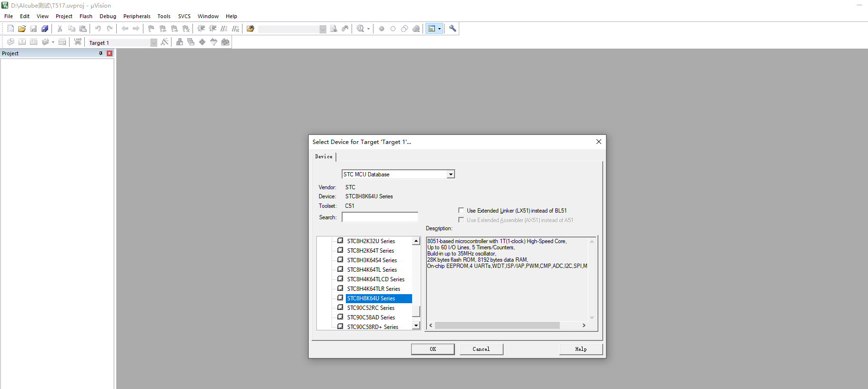Open the File menu
This screenshot has width=868, height=389.
tap(9, 16)
